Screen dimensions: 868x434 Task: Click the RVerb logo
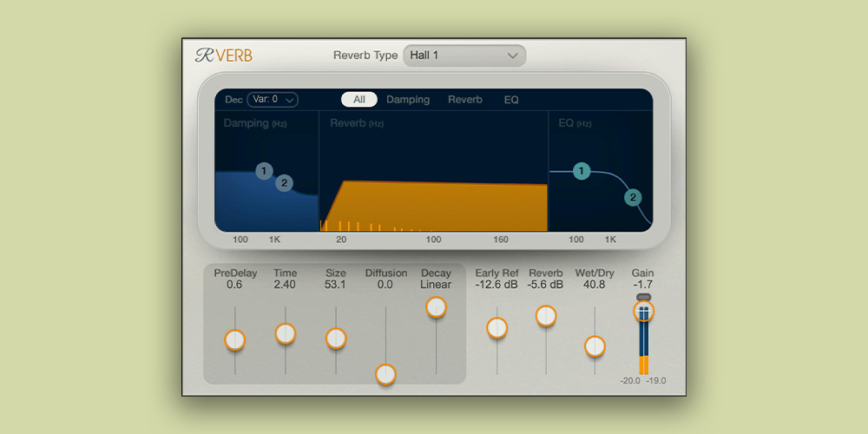coord(224,56)
